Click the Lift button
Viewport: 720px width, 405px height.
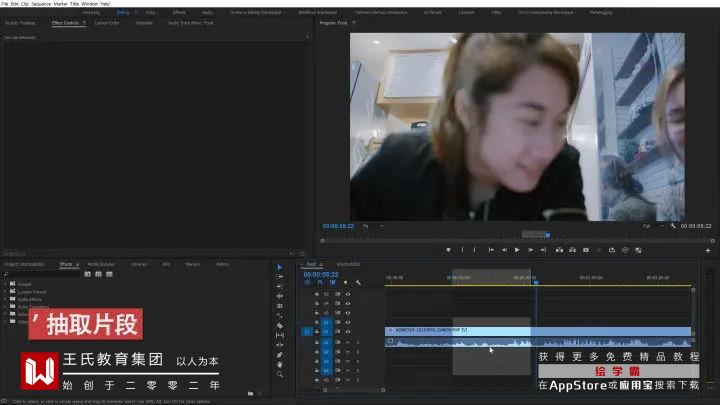tap(559, 250)
